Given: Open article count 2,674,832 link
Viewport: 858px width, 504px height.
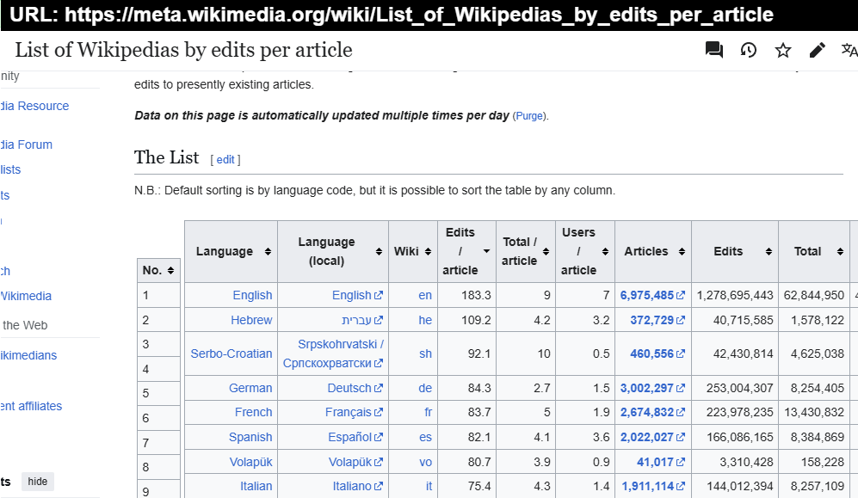Looking at the screenshot, I should pyautogui.click(x=652, y=412).
